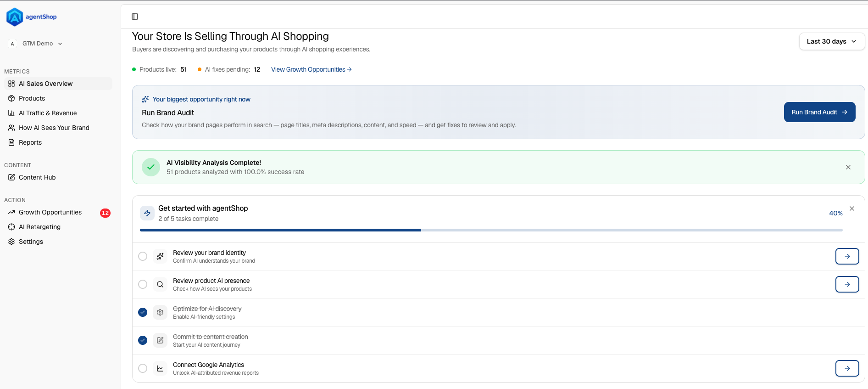868x389 pixels.
Task: Mark Review product AI presence as complete
Action: [143, 284]
